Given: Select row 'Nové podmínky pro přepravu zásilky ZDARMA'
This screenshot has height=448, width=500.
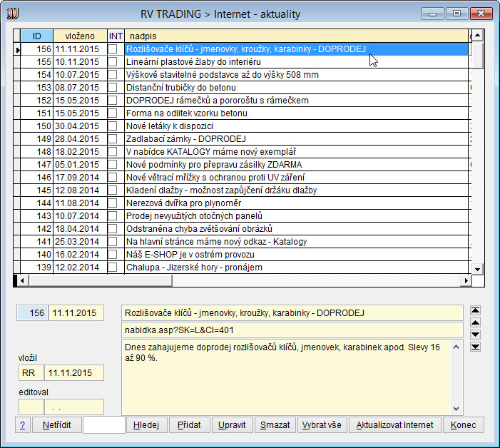Looking at the screenshot, I should click(x=296, y=164).
